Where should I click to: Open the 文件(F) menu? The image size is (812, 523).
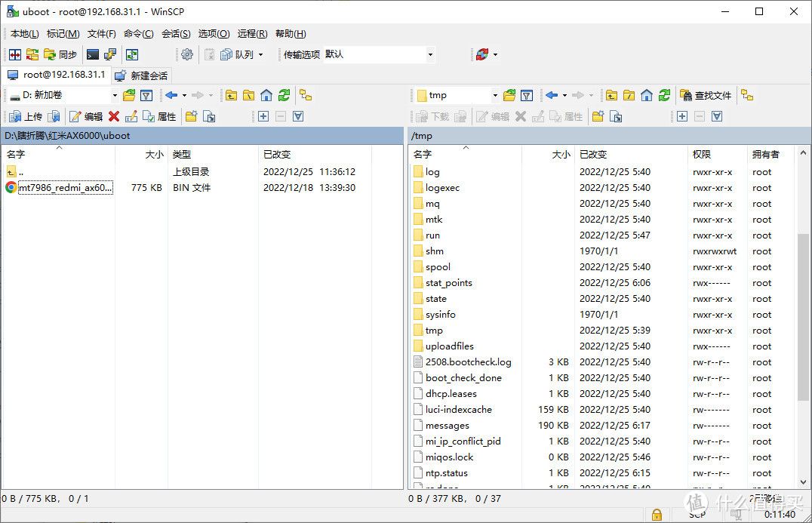click(101, 34)
